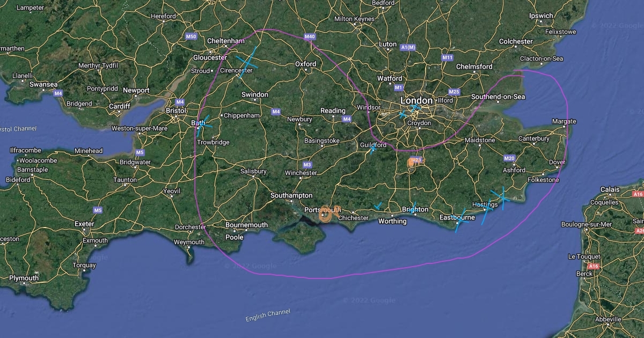This screenshot has height=338, width=644.
Task: Click the Bournemouth place label
Action: point(246,225)
